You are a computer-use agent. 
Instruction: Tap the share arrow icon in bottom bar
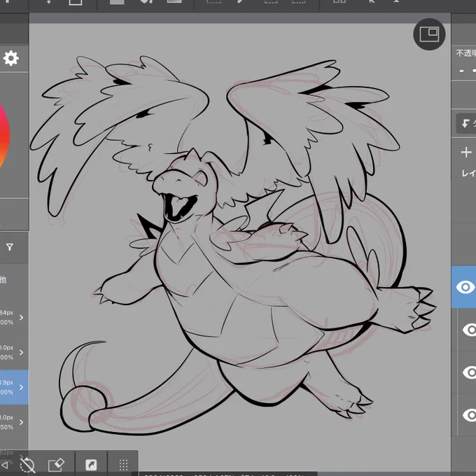pos(91,465)
